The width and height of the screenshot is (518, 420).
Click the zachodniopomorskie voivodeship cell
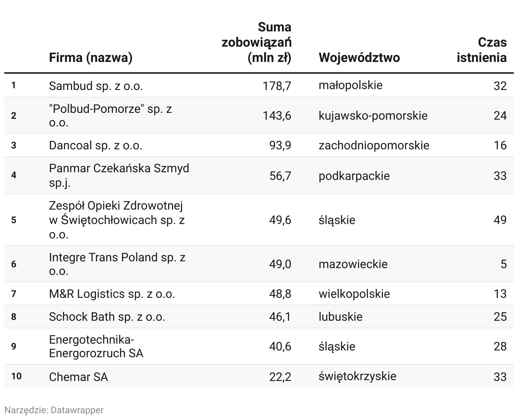click(374, 146)
